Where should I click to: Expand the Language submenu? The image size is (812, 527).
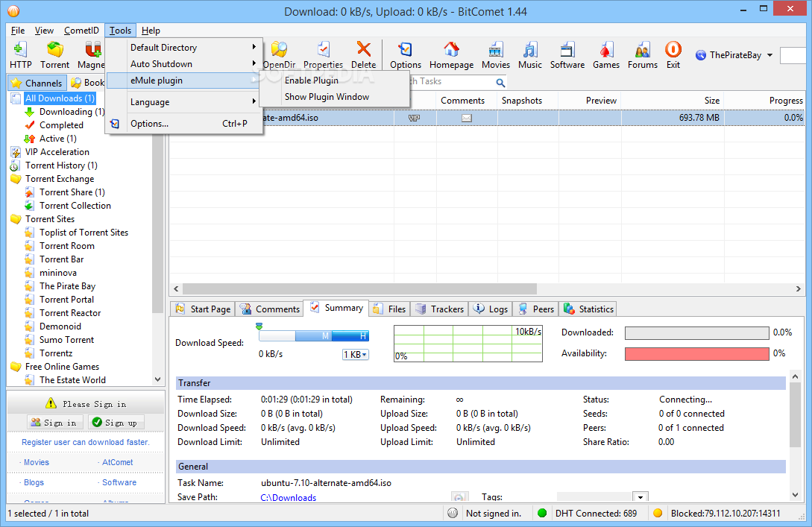tap(184, 102)
